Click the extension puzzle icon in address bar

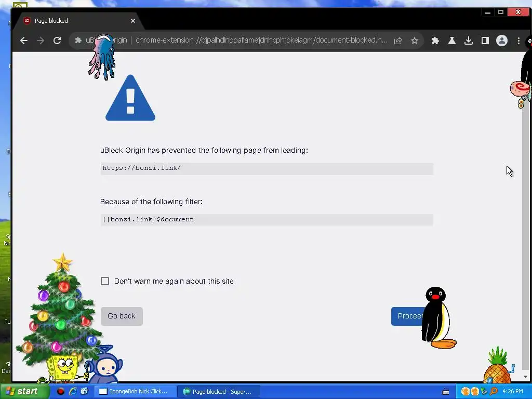(x=78, y=41)
